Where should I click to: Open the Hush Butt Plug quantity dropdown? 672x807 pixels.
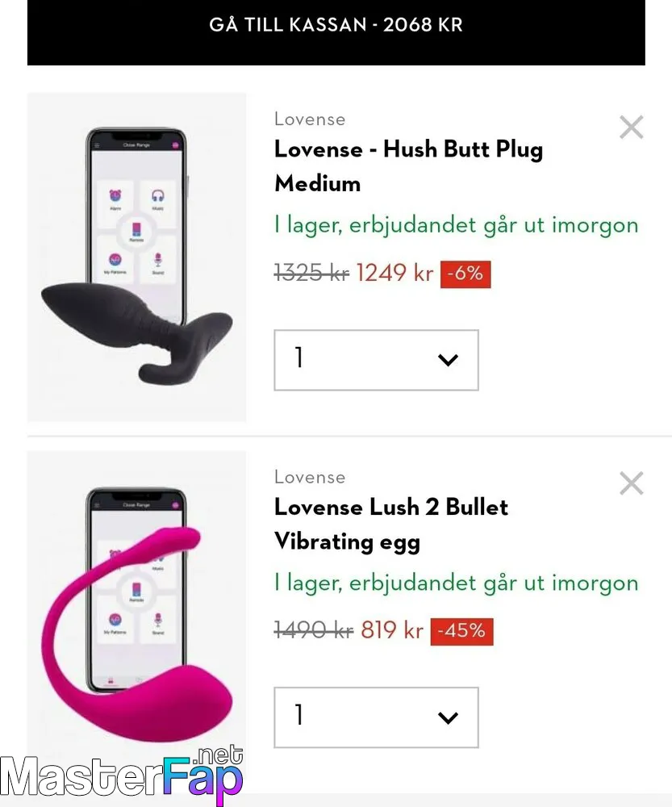(x=376, y=360)
